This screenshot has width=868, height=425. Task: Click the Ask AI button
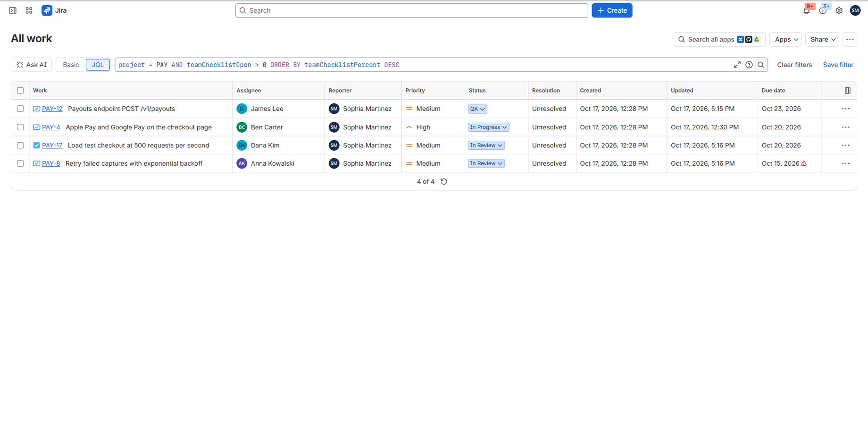(32, 65)
